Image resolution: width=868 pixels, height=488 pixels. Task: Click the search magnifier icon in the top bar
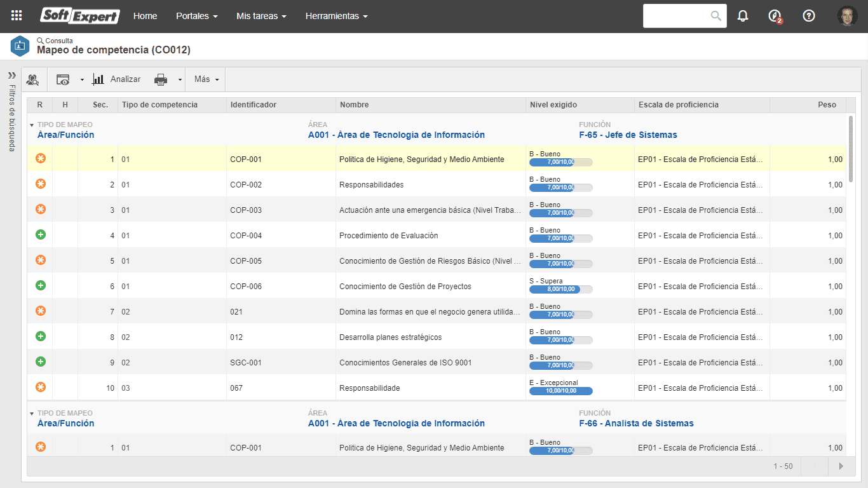tap(716, 16)
